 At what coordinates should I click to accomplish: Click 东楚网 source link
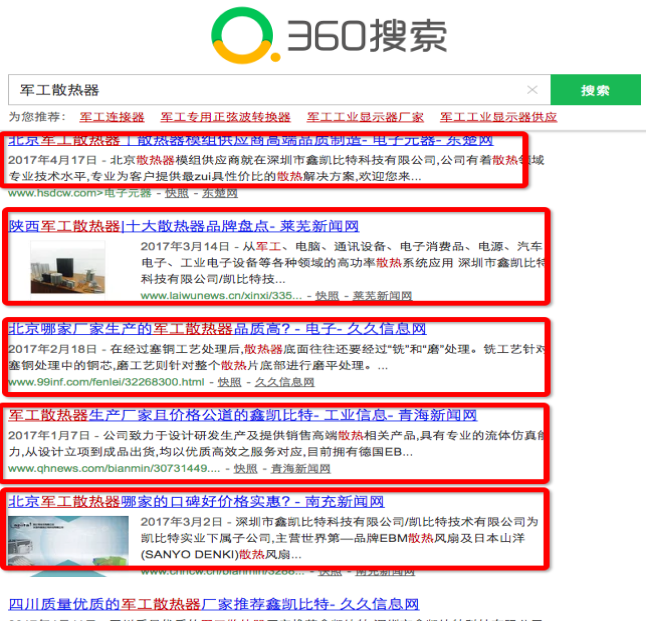coord(220,193)
